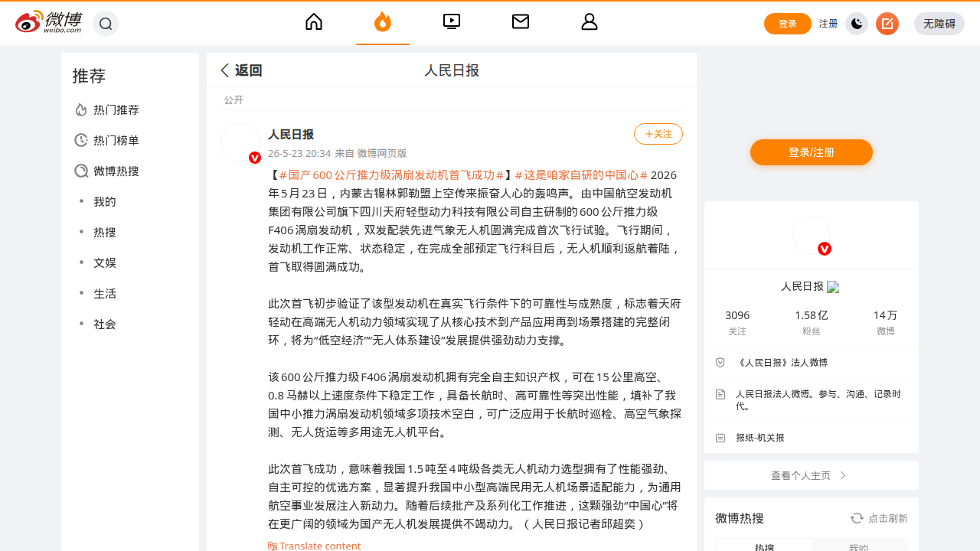Open post author avatar of 人民日报
The image size is (980, 551).
(240, 143)
